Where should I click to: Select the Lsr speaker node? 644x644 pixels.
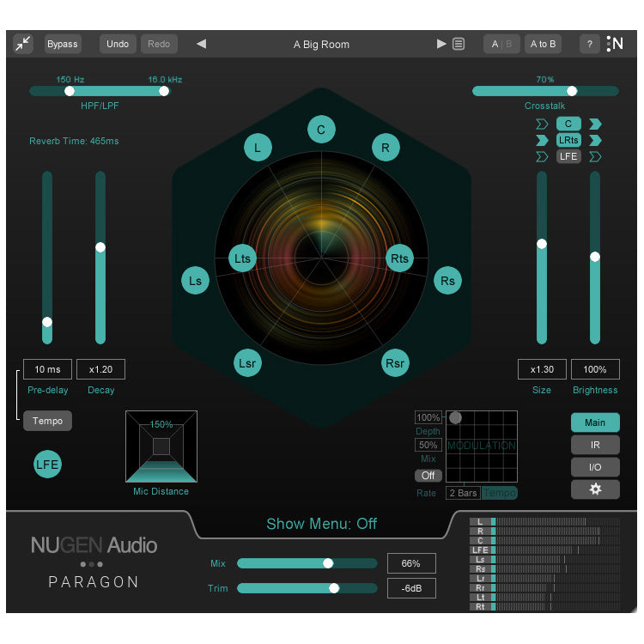[x=247, y=363]
